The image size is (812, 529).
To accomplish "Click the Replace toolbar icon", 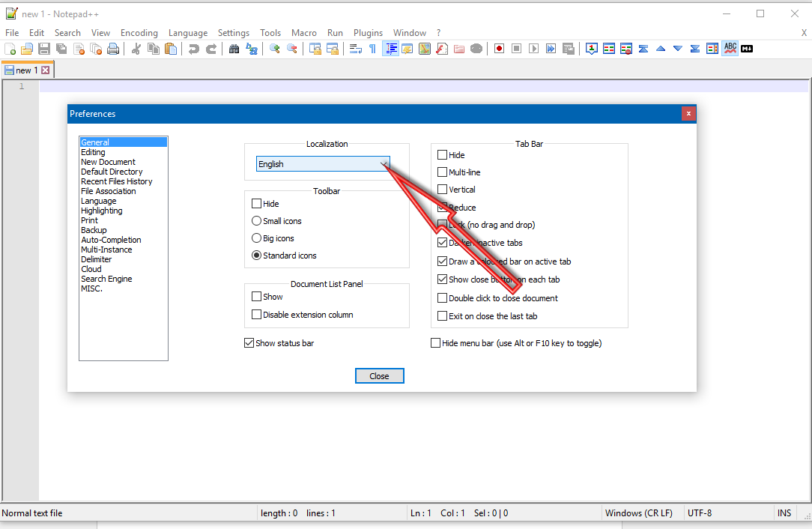I will (252, 49).
